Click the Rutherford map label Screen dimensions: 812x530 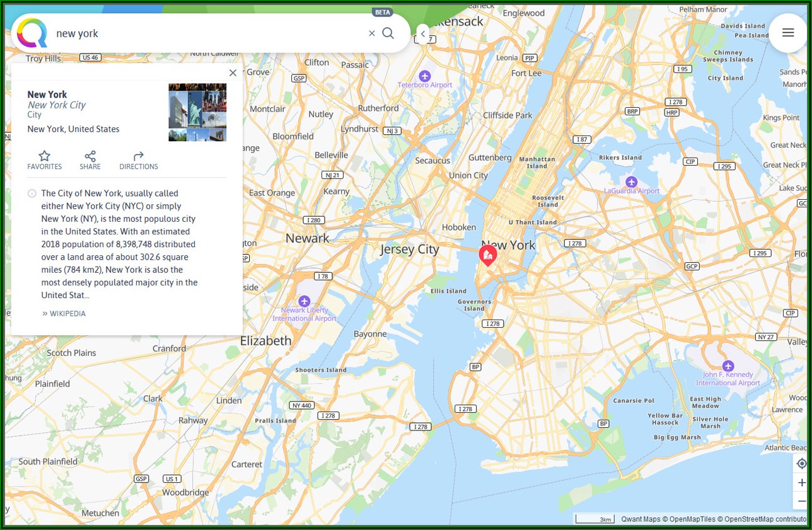coord(378,108)
